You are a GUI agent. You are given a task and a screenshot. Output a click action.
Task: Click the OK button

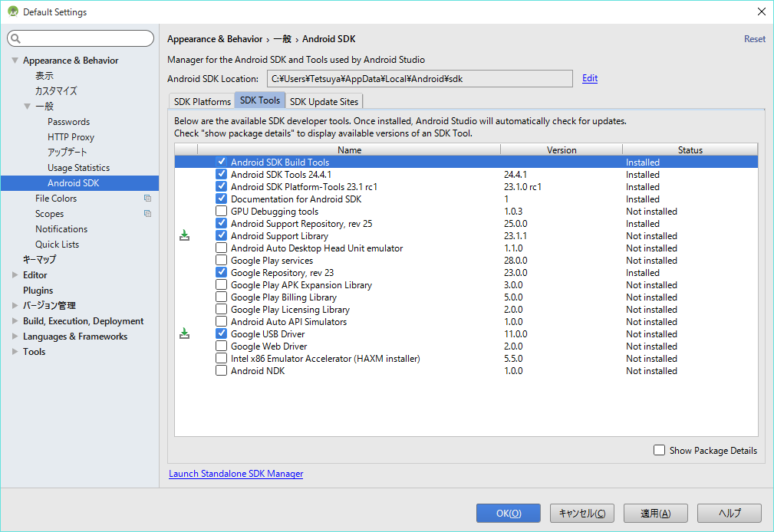[x=509, y=514]
